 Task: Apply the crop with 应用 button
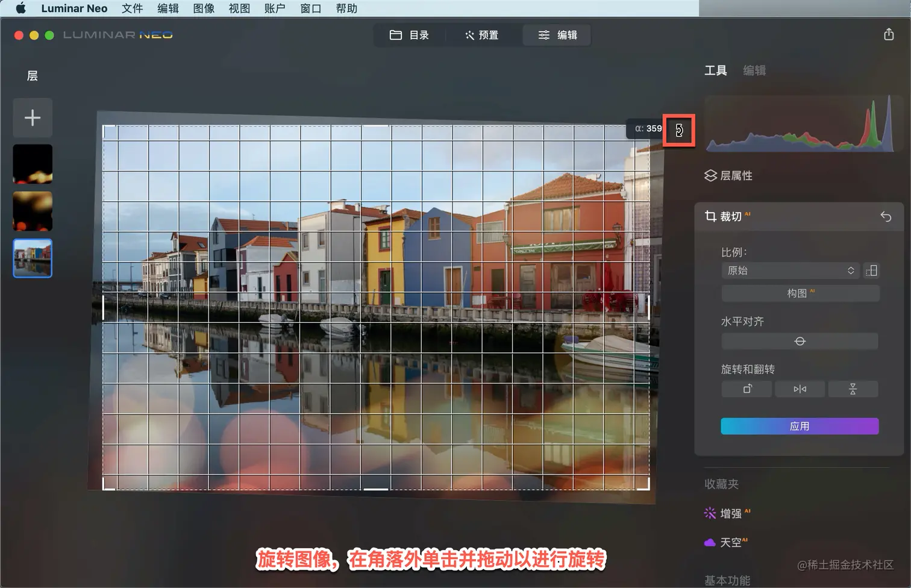click(800, 427)
